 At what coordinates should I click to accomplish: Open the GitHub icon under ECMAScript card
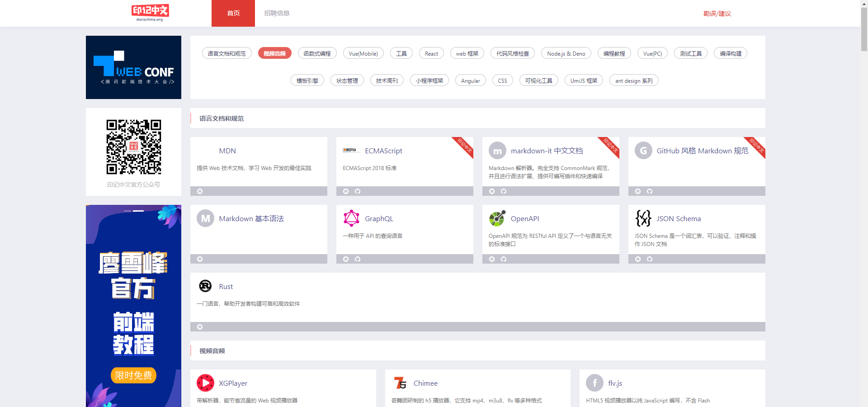[358, 191]
